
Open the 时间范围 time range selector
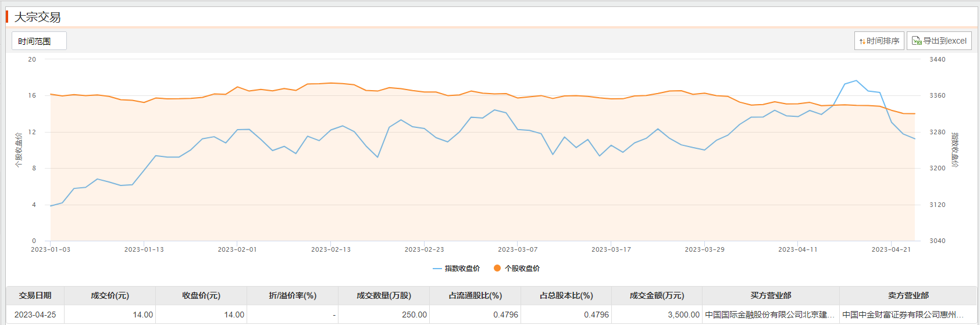39,41
